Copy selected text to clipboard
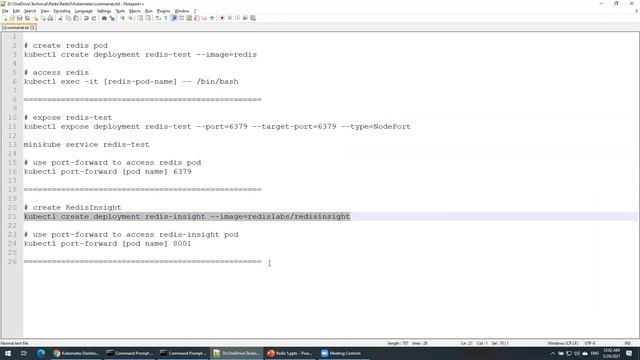 (x=68, y=18)
